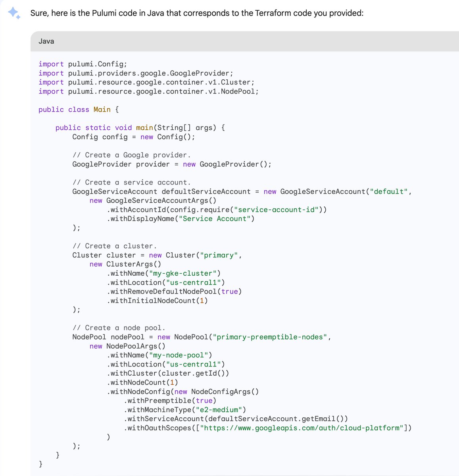The width and height of the screenshot is (459, 476).
Task: Click the Java code block header label
Action: 46,41
